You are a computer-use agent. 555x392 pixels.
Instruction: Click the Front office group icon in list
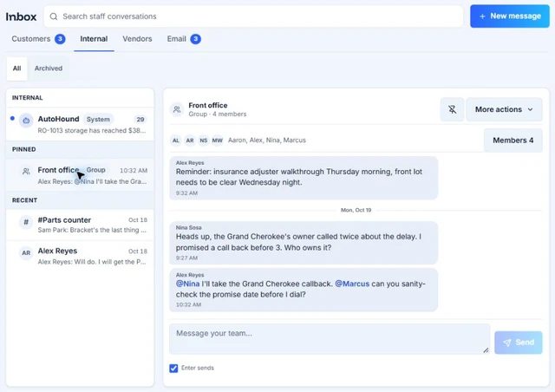coord(26,172)
